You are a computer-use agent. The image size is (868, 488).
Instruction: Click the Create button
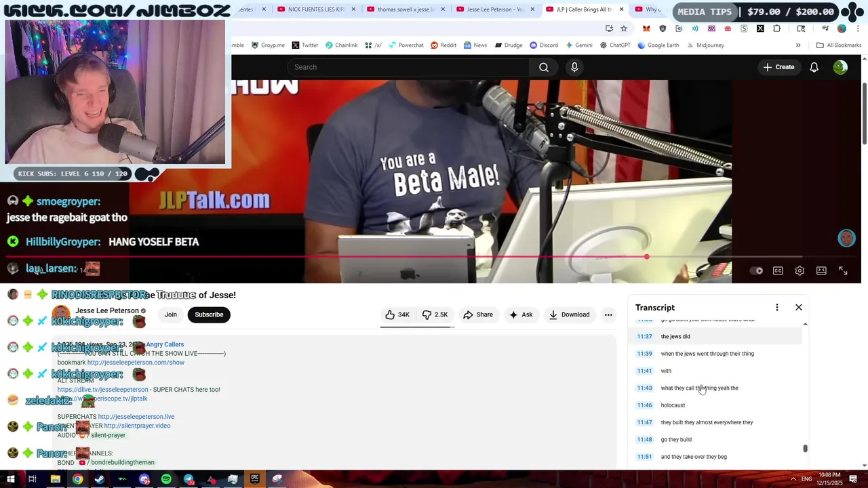[x=778, y=67]
